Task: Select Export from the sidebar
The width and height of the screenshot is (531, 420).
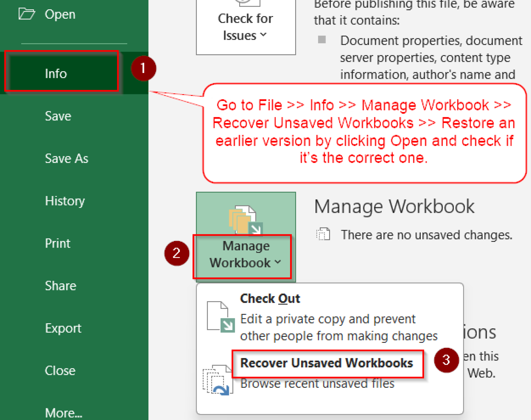Action: 63,328
